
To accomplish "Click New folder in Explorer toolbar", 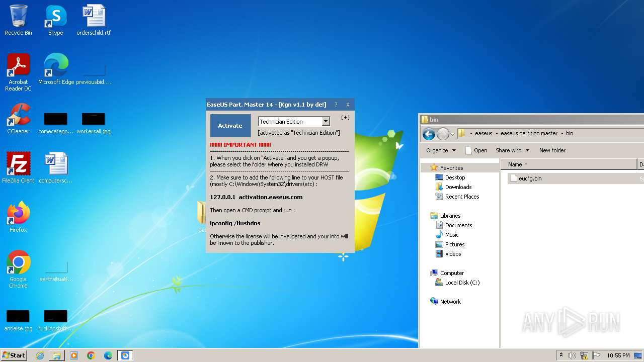I will click(x=552, y=150).
